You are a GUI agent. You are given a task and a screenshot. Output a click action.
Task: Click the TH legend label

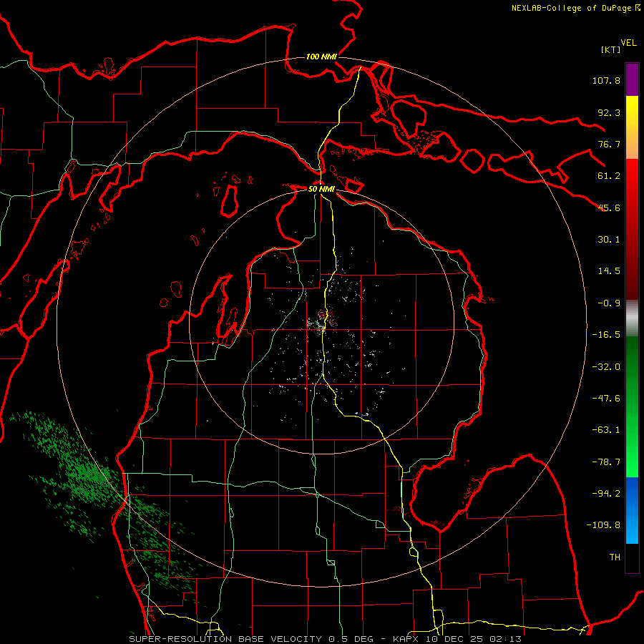(615, 557)
